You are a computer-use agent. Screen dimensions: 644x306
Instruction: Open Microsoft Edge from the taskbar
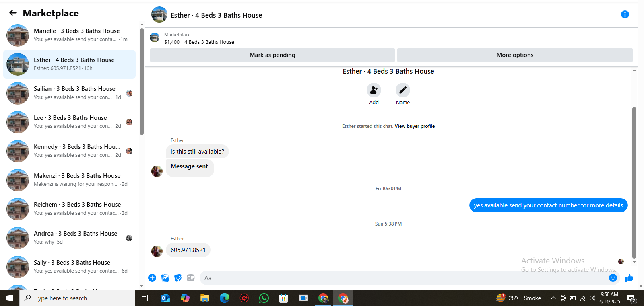(225, 298)
